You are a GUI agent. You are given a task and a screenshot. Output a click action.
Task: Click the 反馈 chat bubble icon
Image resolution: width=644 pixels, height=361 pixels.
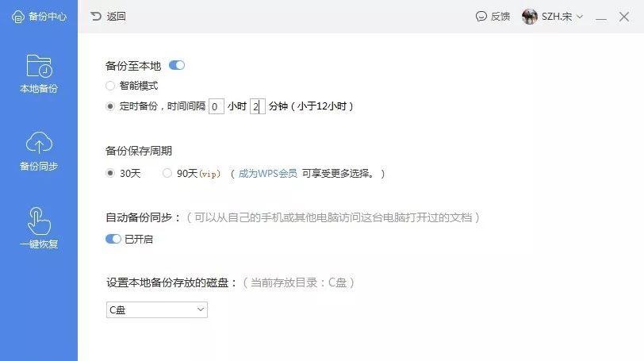click(481, 17)
